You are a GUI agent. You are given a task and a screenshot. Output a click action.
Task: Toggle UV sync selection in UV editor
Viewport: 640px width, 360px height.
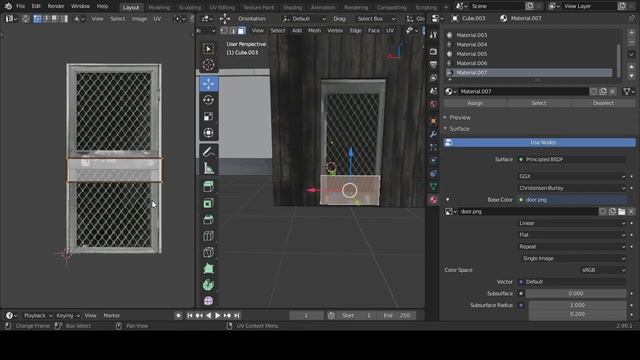pos(25,19)
